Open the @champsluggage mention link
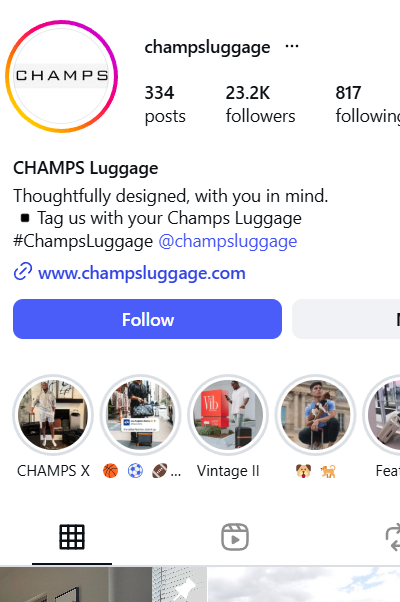400x602 pixels. 228,241
